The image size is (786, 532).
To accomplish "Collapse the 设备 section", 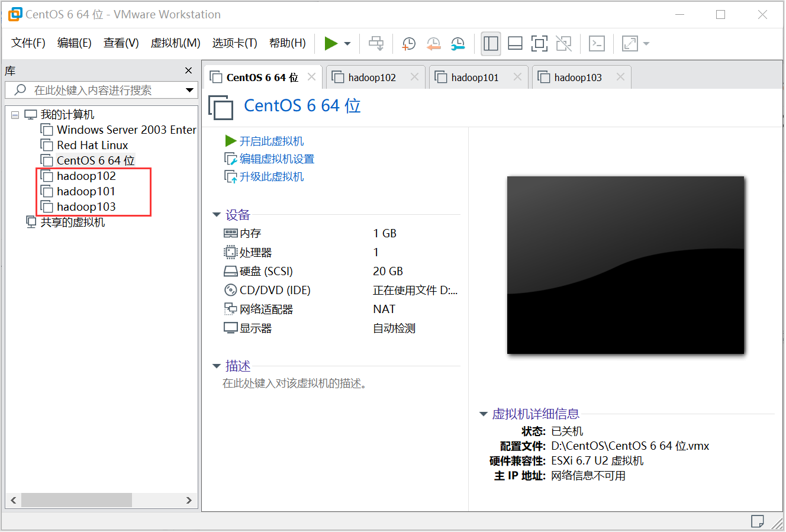I will click(217, 215).
